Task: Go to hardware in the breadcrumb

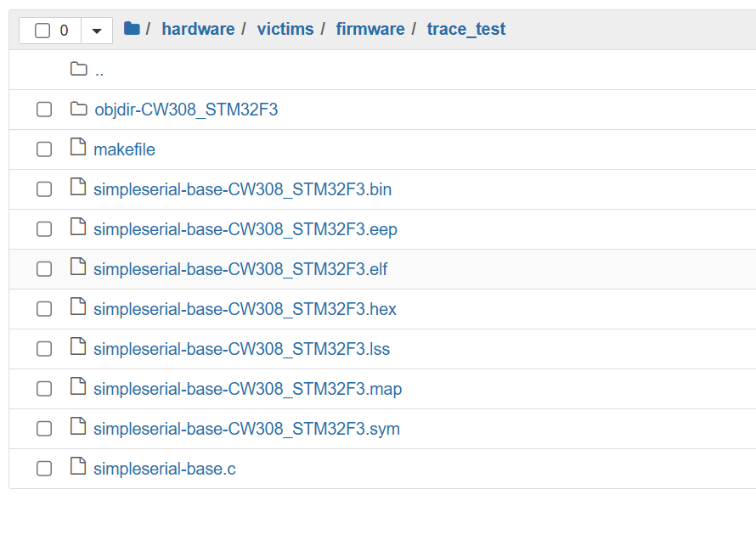Action: 198,29
